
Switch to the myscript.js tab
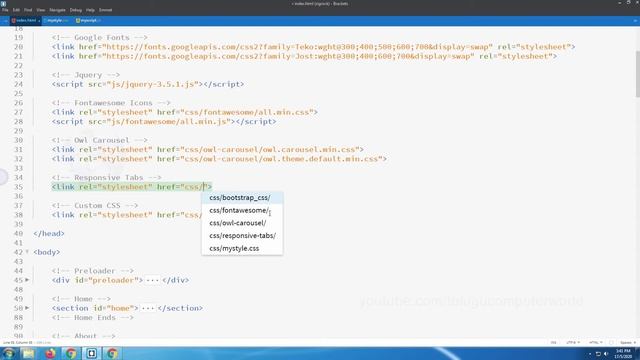pos(88,20)
